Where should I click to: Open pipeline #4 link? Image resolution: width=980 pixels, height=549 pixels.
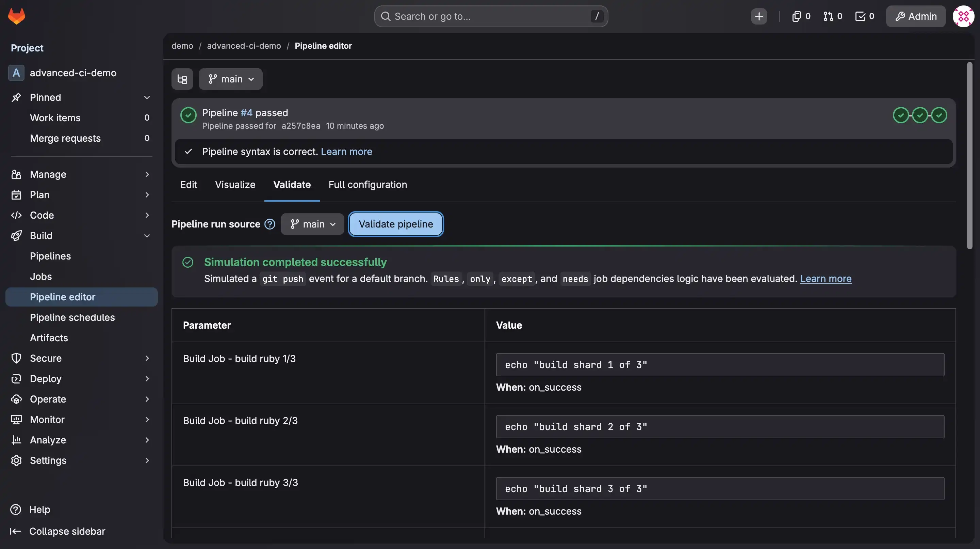click(246, 113)
